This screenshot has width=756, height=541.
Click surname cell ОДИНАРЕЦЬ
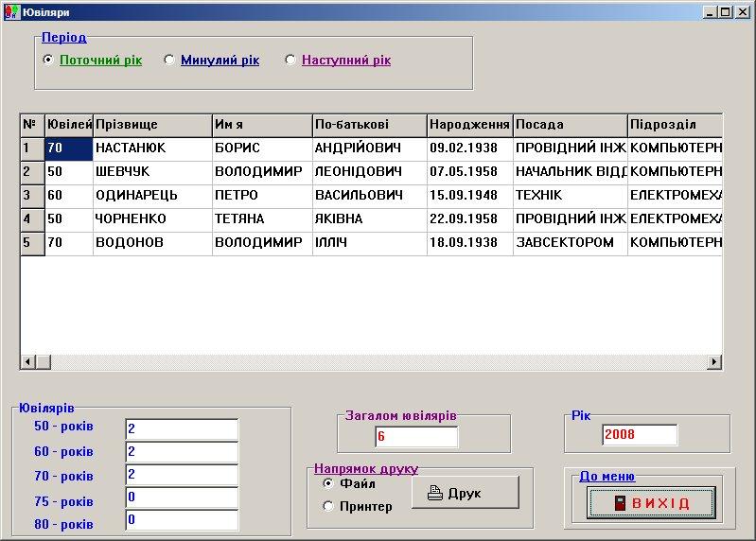(x=152, y=196)
